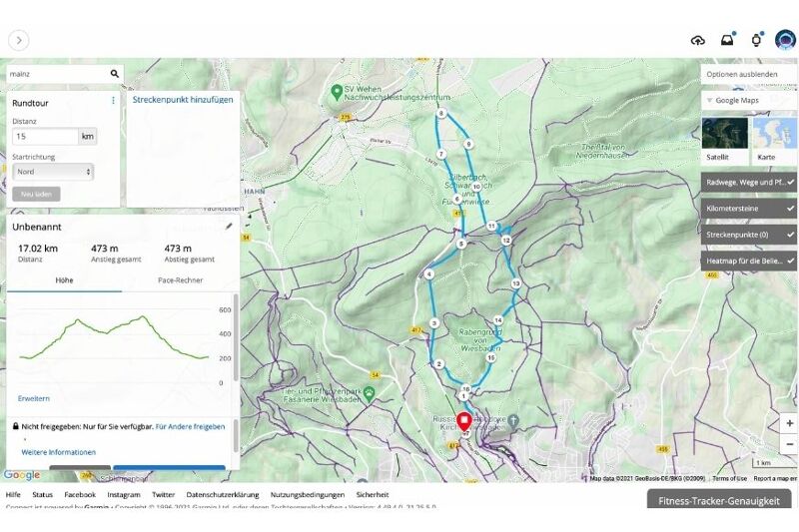Select the Höhe tab
Image resolution: width=799 pixels, height=532 pixels.
tap(64, 280)
